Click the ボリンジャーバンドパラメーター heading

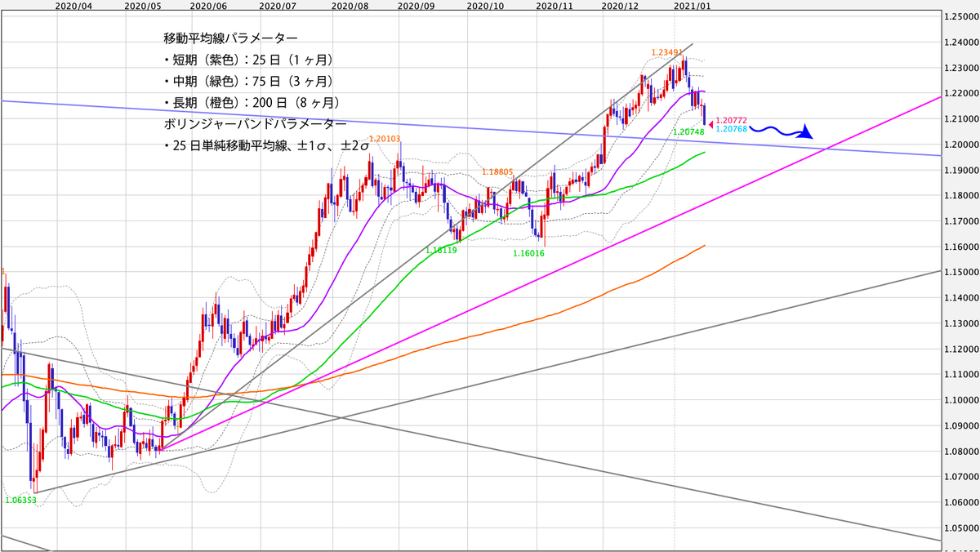(255, 124)
